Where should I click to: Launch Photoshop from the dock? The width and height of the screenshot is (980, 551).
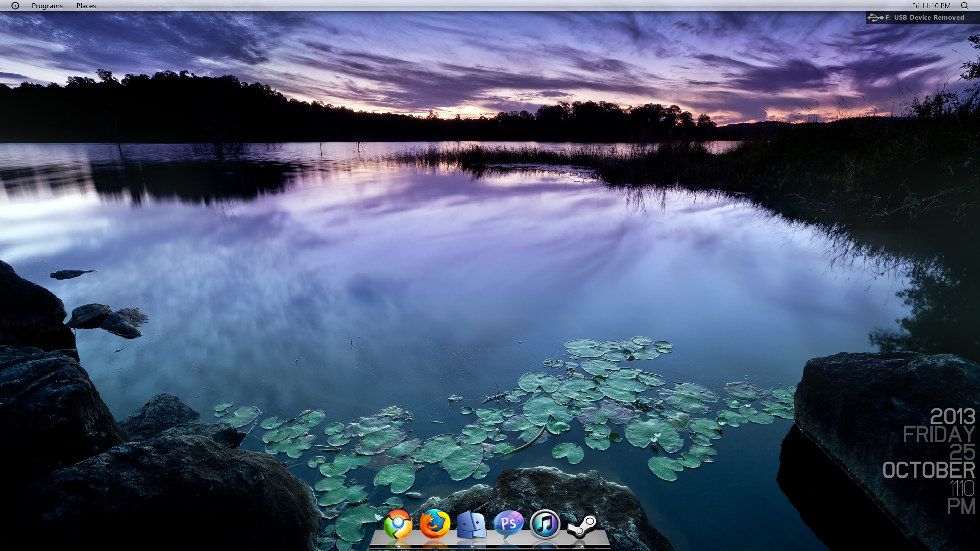pyautogui.click(x=508, y=524)
